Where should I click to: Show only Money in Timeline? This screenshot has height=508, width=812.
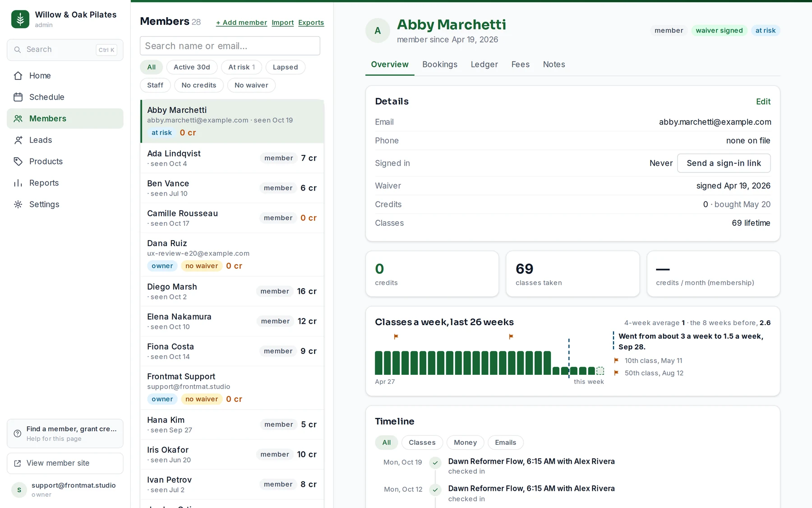pyautogui.click(x=465, y=443)
